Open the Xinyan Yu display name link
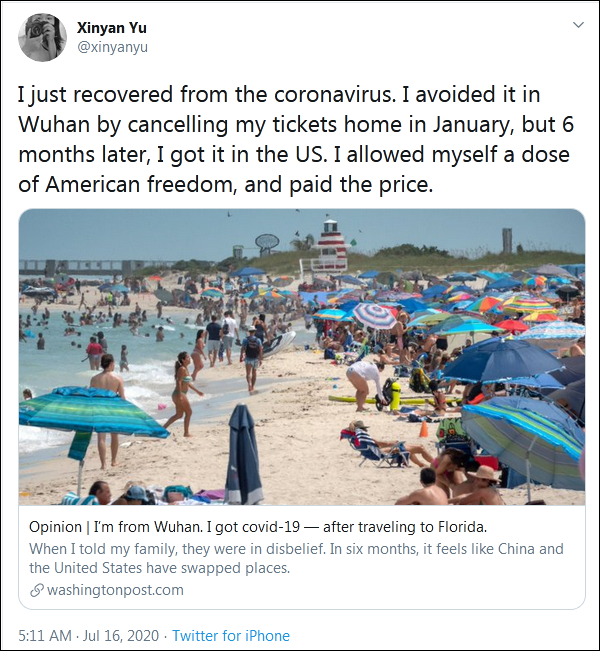600x651 pixels. (x=109, y=28)
